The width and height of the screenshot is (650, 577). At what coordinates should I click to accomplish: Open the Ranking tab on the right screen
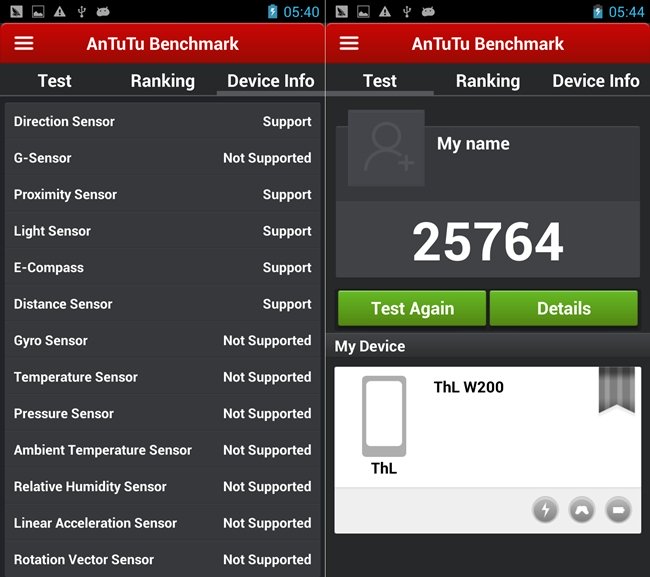487,81
